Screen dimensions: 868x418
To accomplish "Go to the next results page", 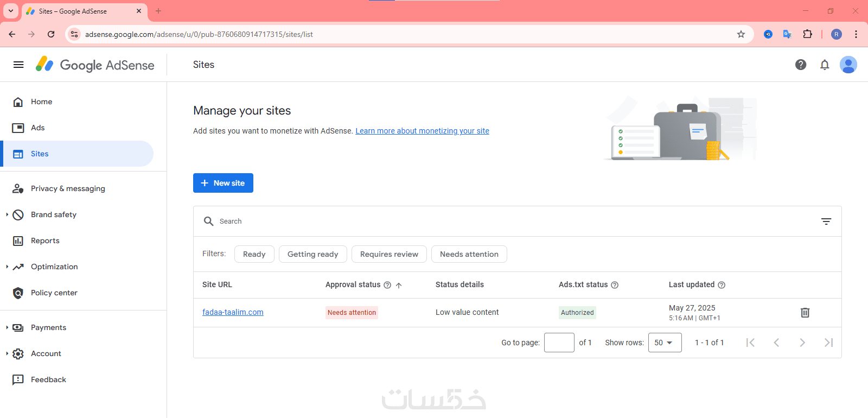I will [802, 343].
